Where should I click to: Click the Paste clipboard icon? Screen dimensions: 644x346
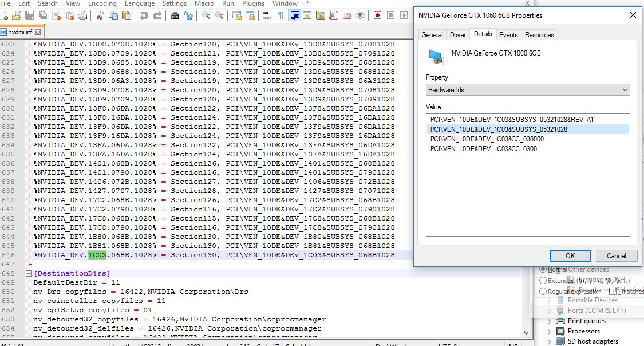[127, 15]
